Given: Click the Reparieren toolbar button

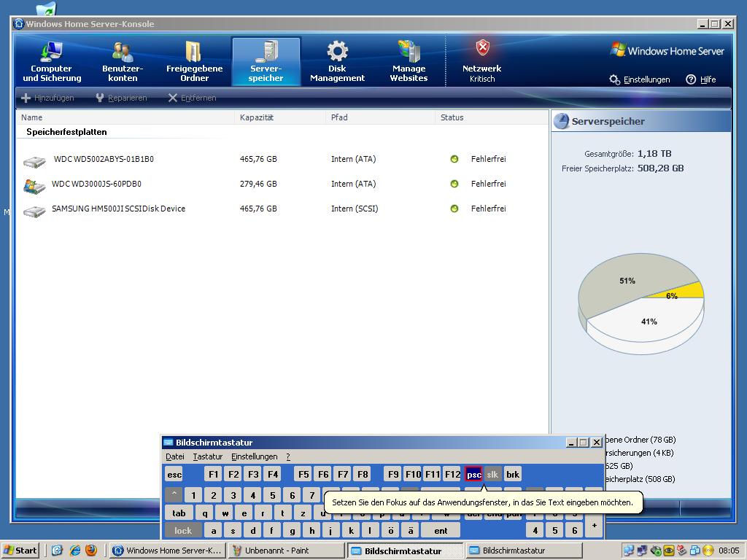Looking at the screenshot, I should point(122,98).
